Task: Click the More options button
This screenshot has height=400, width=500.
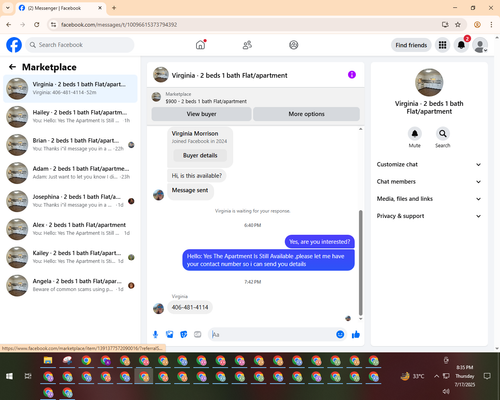Action: (x=306, y=114)
